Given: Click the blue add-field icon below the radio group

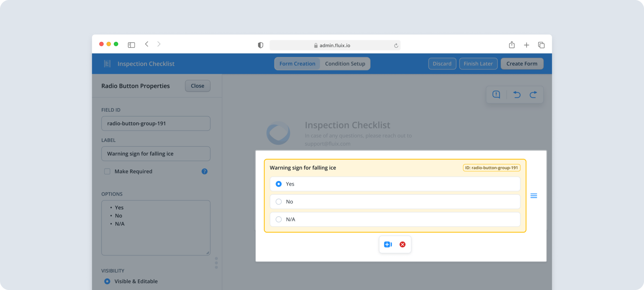Looking at the screenshot, I should tap(388, 244).
